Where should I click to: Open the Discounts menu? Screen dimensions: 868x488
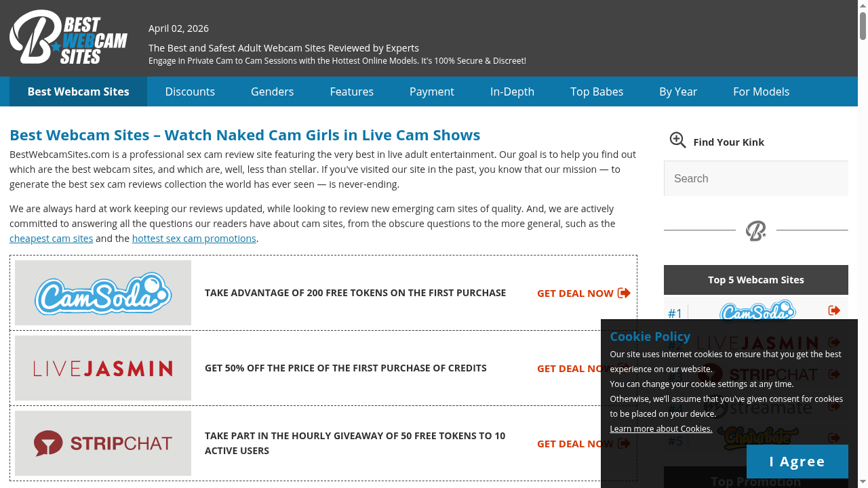point(190,91)
